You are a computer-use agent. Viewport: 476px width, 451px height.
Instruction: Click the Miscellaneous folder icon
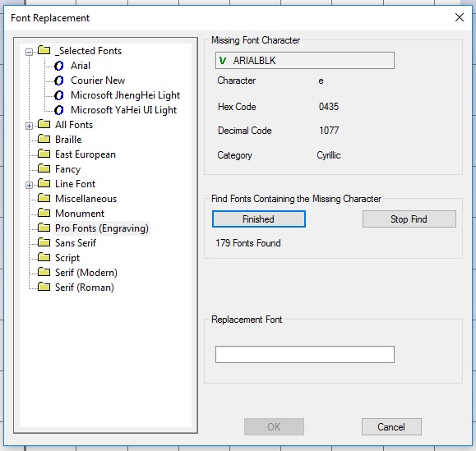point(44,198)
